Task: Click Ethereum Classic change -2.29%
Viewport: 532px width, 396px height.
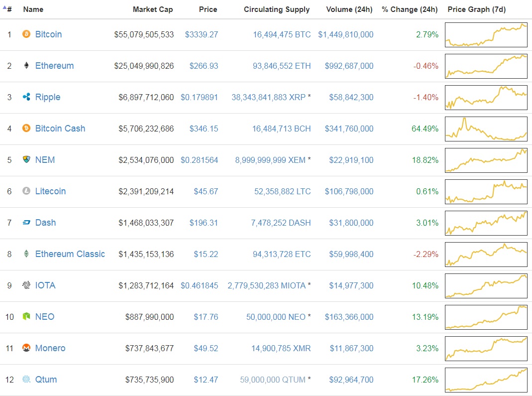Action: [426, 255]
